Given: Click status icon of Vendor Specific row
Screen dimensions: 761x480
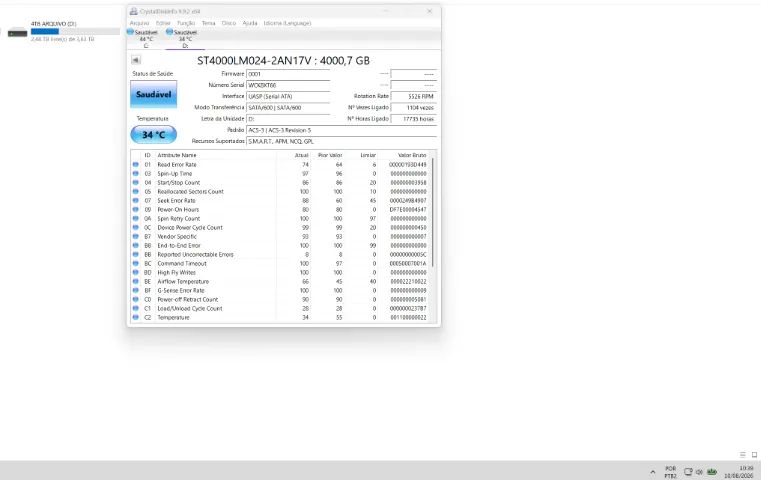Looking at the screenshot, I should [135, 236].
